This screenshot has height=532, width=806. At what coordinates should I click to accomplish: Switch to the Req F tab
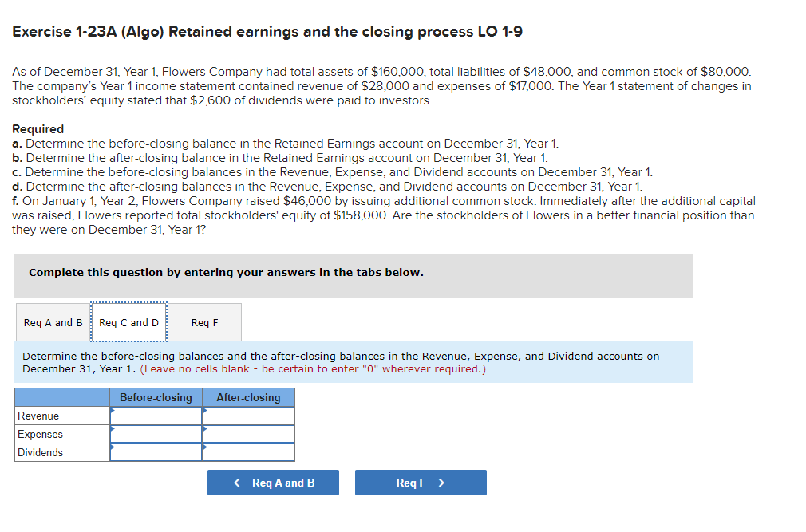[204, 322]
